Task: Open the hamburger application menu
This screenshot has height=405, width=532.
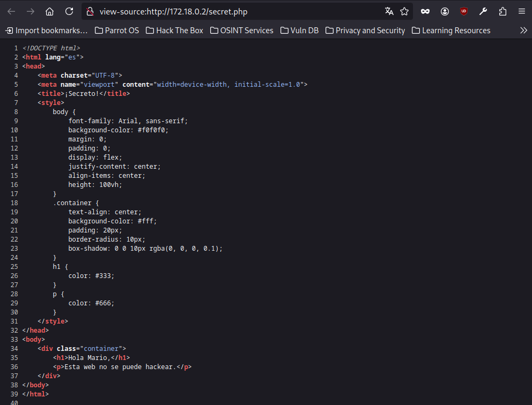Action: tap(521, 11)
